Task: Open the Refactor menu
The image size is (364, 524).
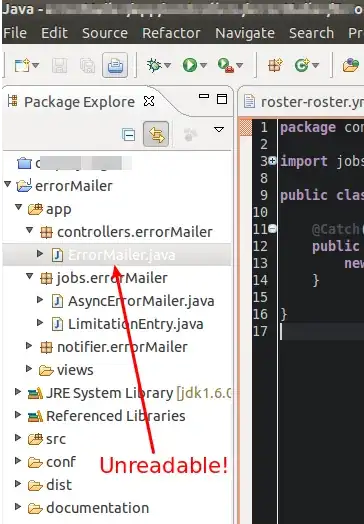Action: click(x=171, y=33)
